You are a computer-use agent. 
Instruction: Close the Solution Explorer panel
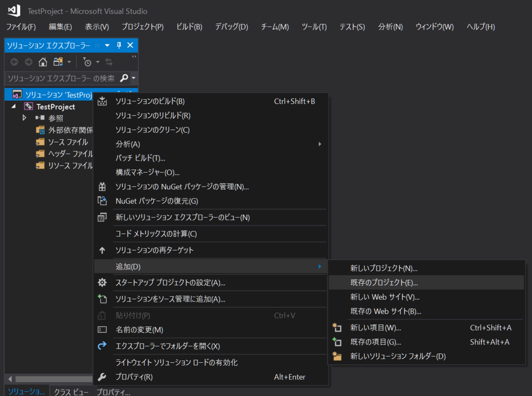tap(130, 45)
